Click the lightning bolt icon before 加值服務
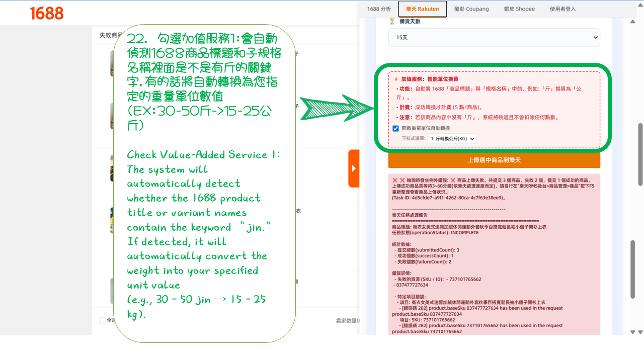Viewport: 644px width, 362px height. pyautogui.click(x=396, y=79)
